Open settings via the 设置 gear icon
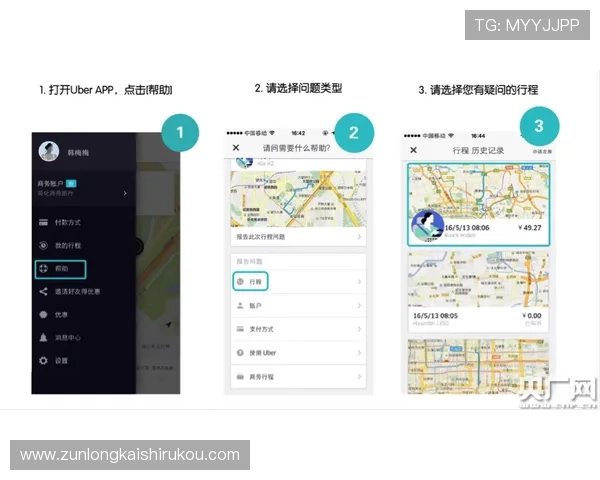Image resolution: width=600 pixels, height=480 pixels. 43,361
